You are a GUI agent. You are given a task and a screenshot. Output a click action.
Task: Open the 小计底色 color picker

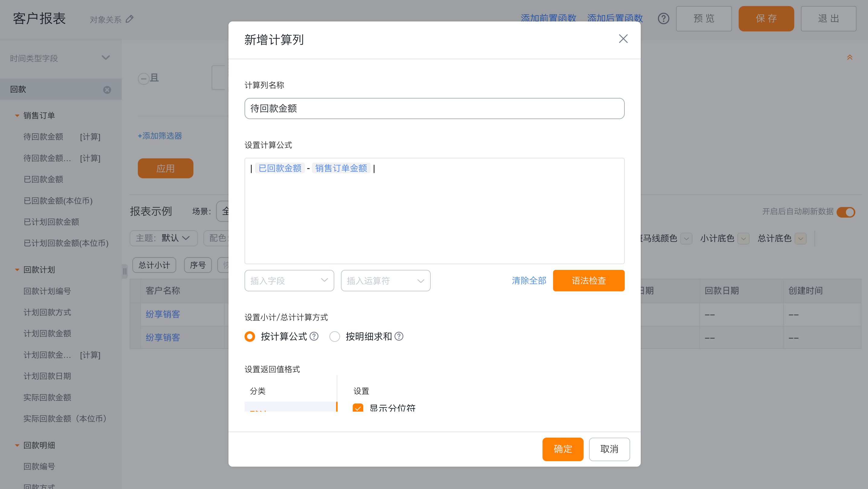pos(743,238)
